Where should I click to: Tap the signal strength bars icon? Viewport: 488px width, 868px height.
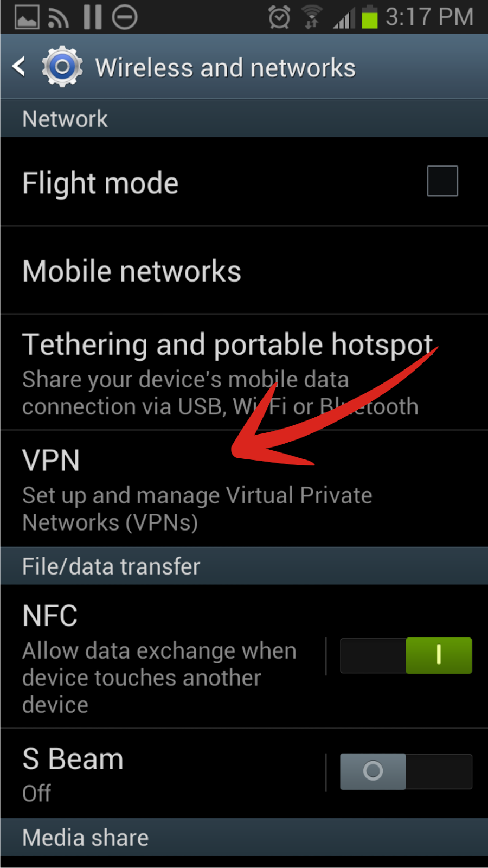coord(343,18)
